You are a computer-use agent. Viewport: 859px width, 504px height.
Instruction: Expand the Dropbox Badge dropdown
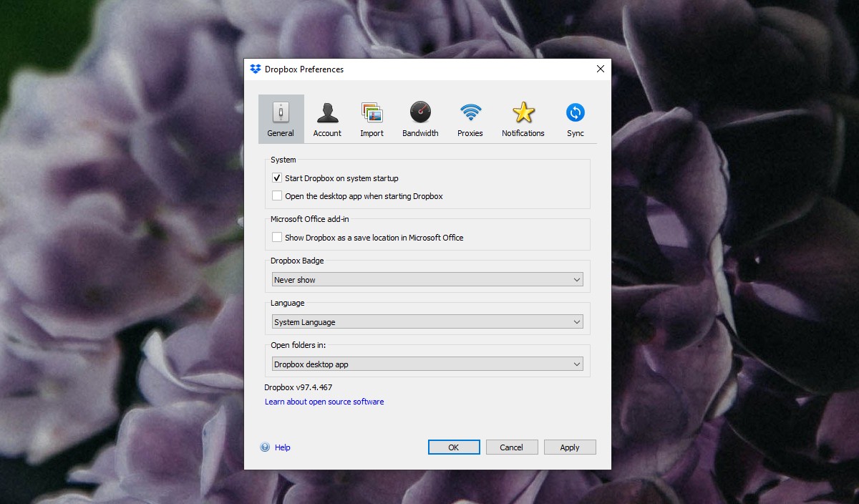click(x=427, y=280)
